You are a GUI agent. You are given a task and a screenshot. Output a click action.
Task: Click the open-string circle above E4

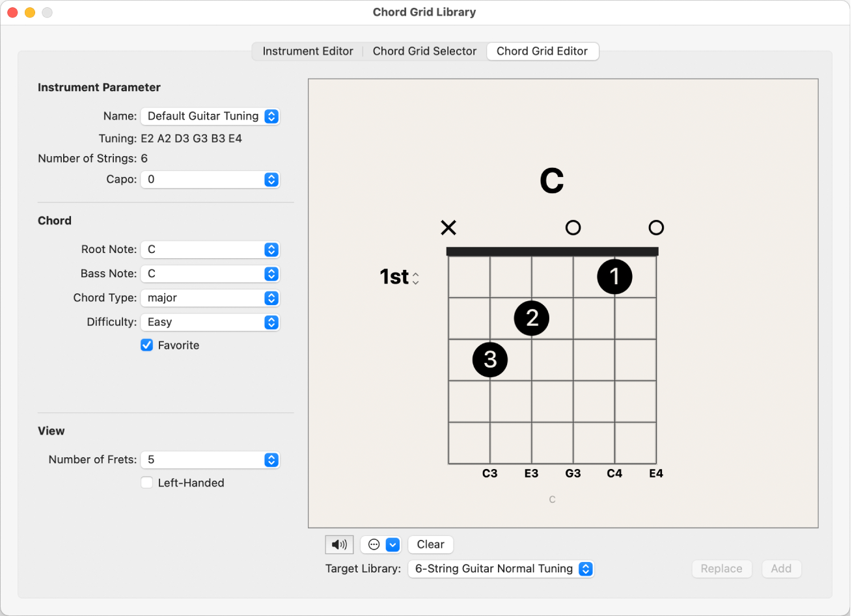click(656, 228)
